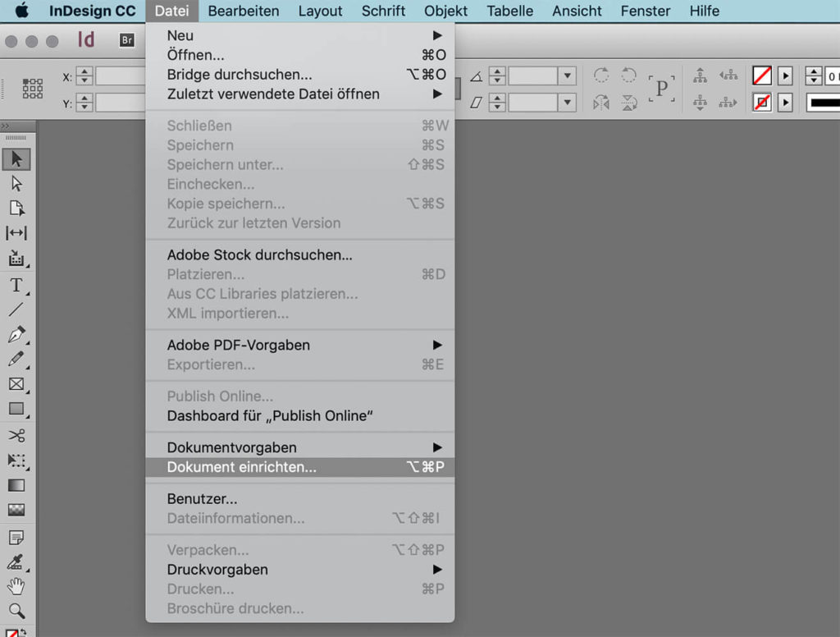Select the Pencil tool
The height and width of the screenshot is (637, 840).
pos(16,359)
